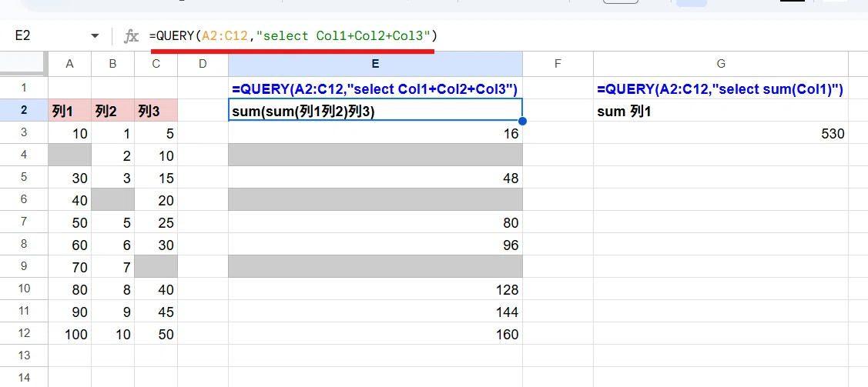Open the Name box dropdown arrow
Screen dimensions: 868x387
96,36
